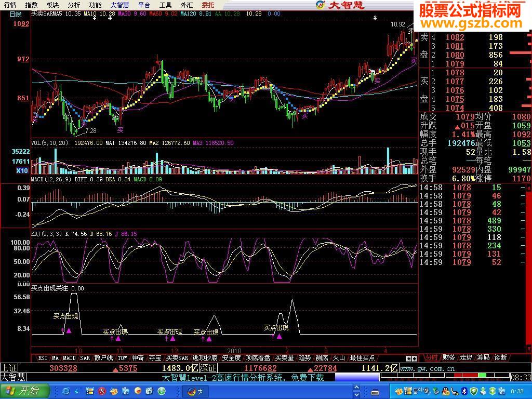Select the 筹码 panel tab
This screenshot has height=399, width=532.
484,357
